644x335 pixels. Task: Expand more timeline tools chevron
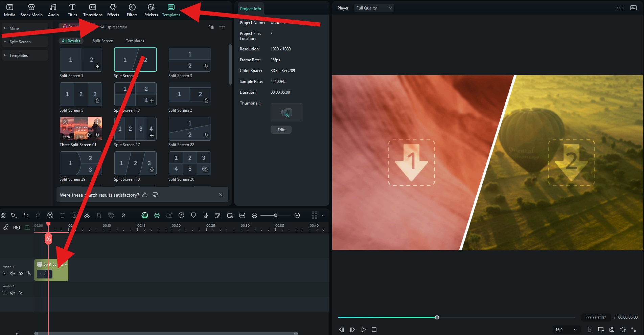[x=123, y=215]
